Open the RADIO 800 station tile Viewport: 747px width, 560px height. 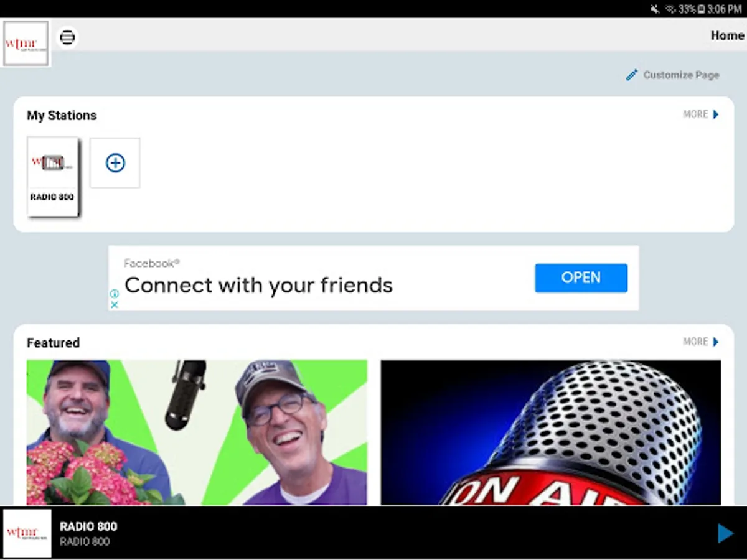point(53,177)
